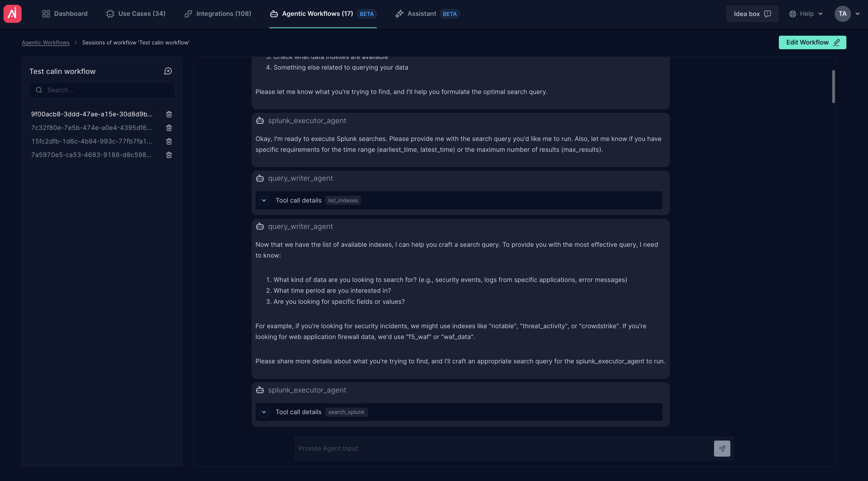The height and width of the screenshot is (481, 868).
Task: Start a new session with the chat-plus icon
Action: tap(168, 71)
